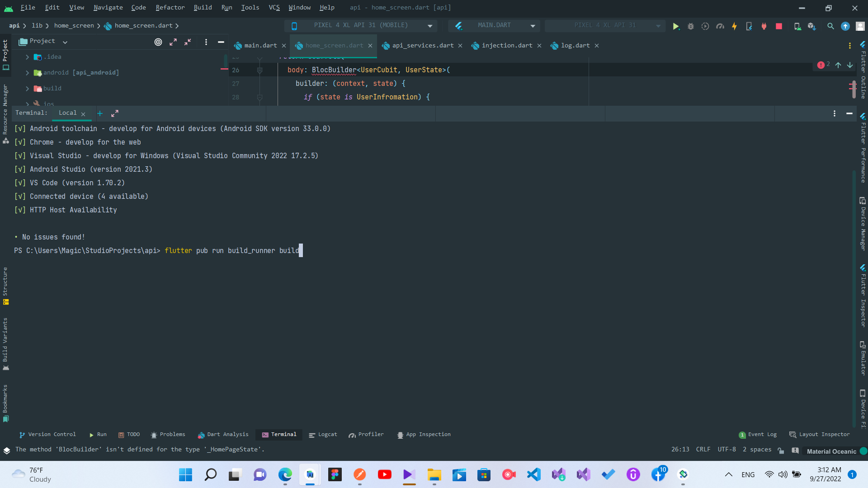Open the Pixel 4 XL device dropdown
Viewport: 868px width, 488px height.
(361, 26)
